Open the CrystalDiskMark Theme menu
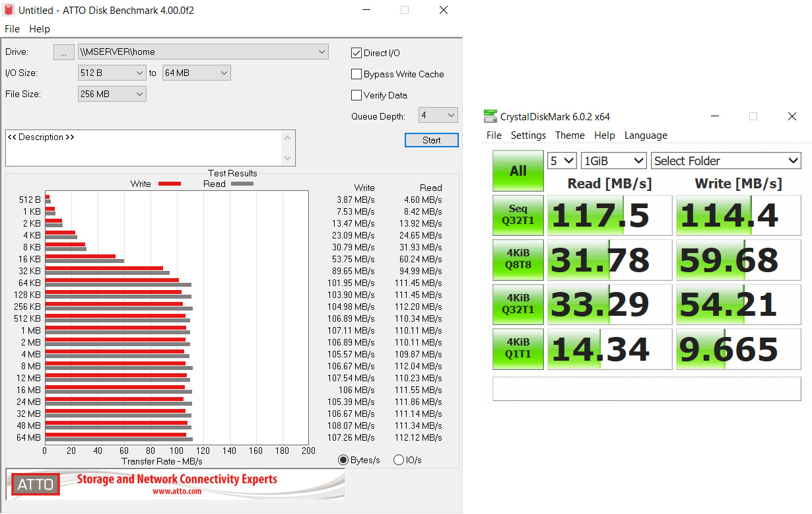This screenshot has height=514, width=812. (x=570, y=135)
